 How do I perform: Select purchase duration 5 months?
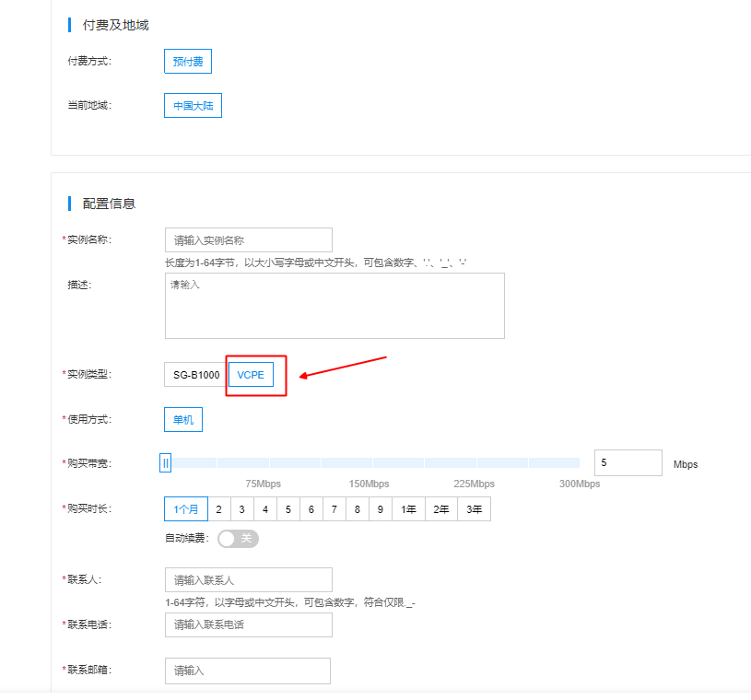coord(287,509)
